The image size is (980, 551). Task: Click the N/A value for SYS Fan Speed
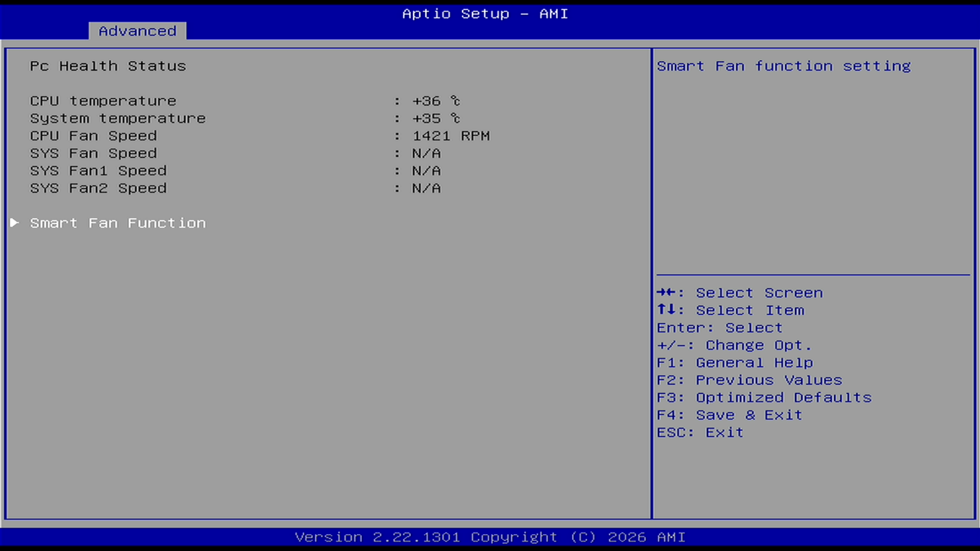pyautogui.click(x=426, y=153)
